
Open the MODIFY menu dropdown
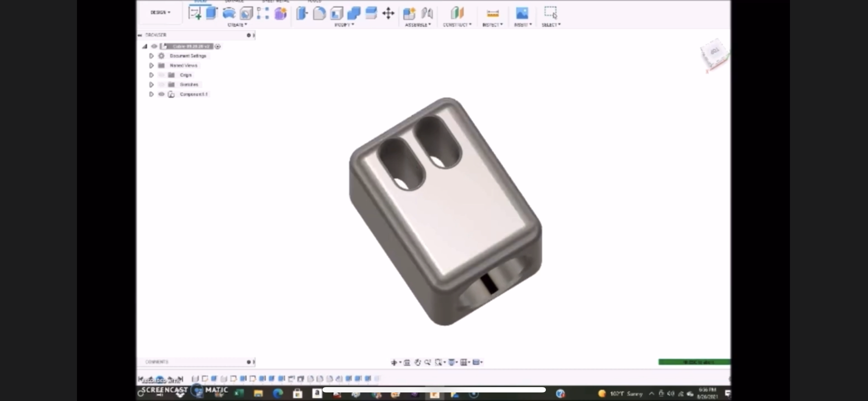point(344,25)
